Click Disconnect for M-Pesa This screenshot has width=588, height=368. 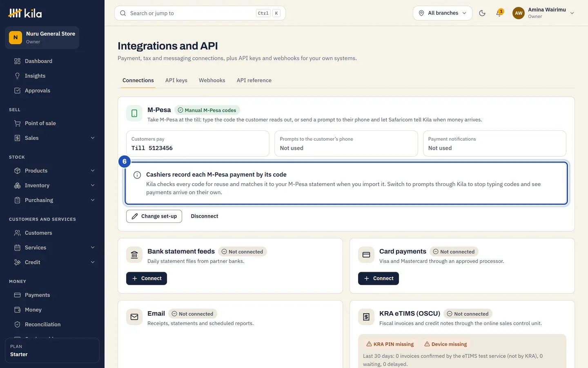click(205, 216)
